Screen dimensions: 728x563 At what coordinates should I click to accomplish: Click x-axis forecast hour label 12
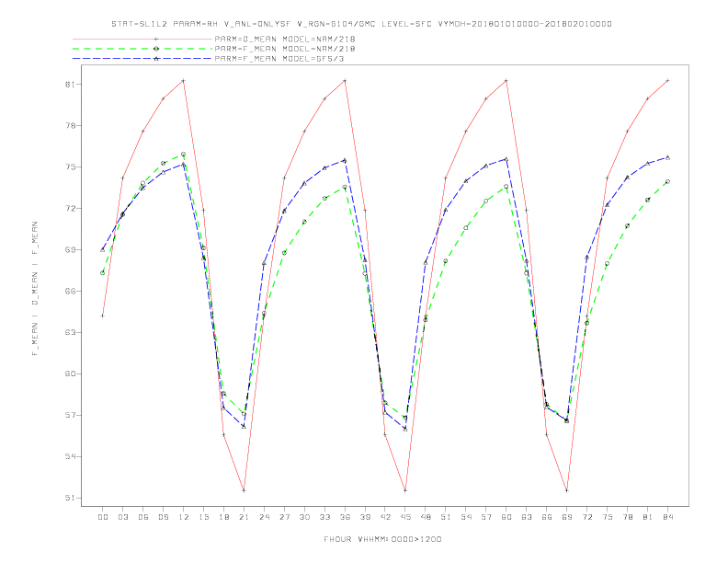[184, 517]
